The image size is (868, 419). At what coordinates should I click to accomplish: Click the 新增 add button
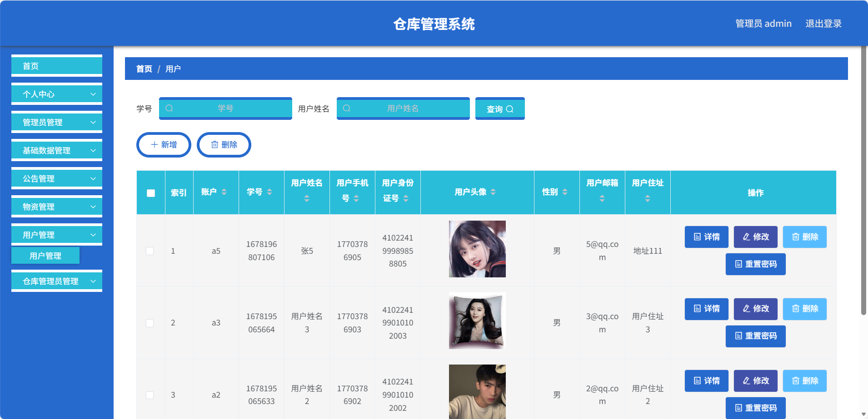164,145
